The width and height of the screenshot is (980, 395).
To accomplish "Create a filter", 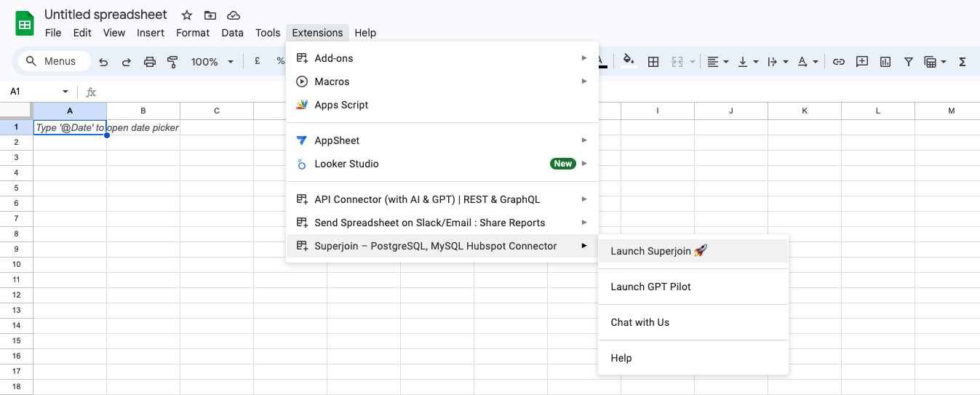I will pyautogui.click(x=909, y=62).
